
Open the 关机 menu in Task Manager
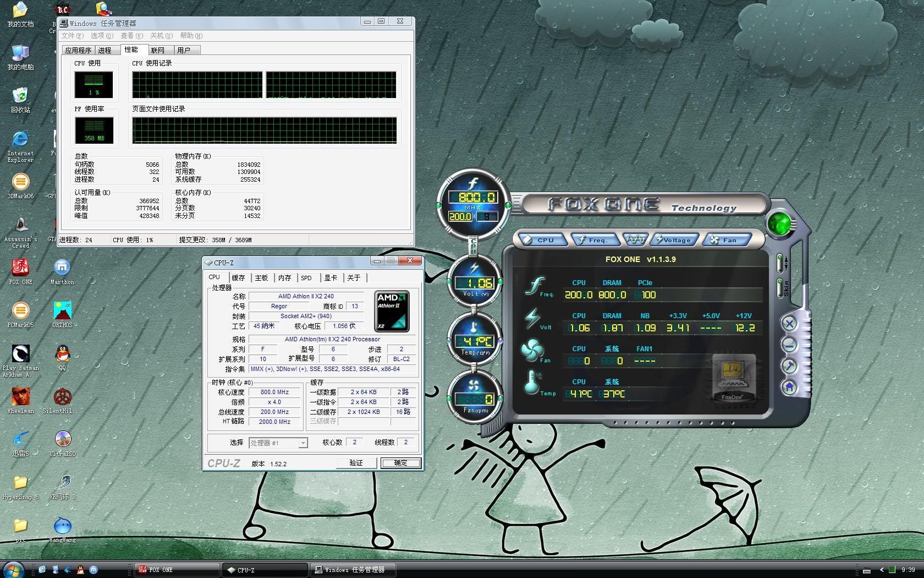click(x=161, y=36)
